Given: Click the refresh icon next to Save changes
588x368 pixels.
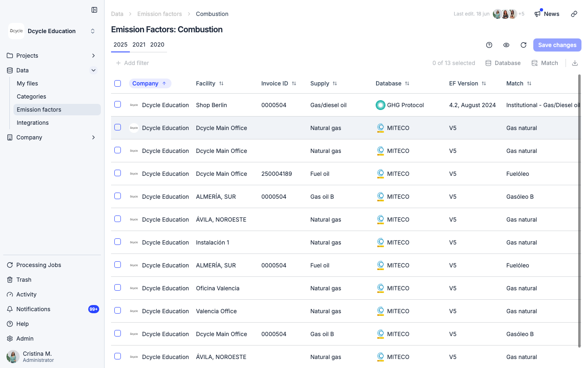Looking at the screenshot, I should tap(523, 45).
